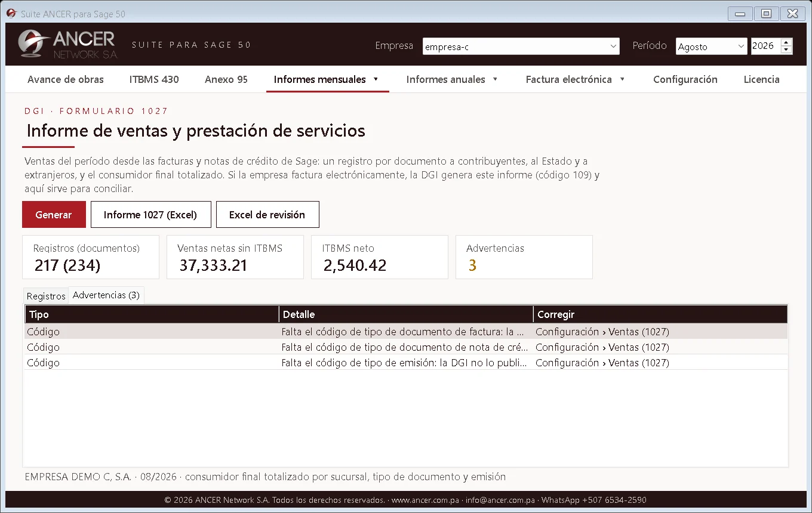Image resolution: width=812 pixels, height=513 pixels.
Task: Close the Suite ANCER window
Action: (x=792, y=13)
